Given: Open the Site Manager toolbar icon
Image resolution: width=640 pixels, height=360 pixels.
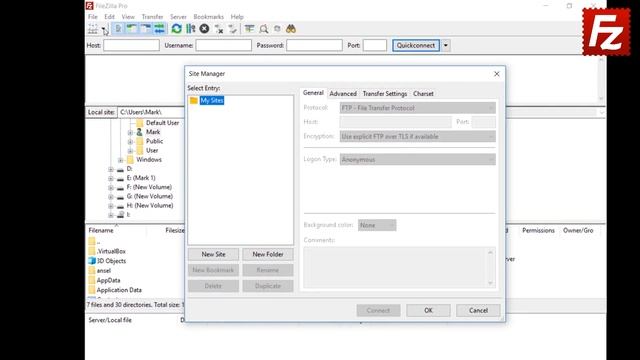Looking at the screenshot, I should 93,29.
